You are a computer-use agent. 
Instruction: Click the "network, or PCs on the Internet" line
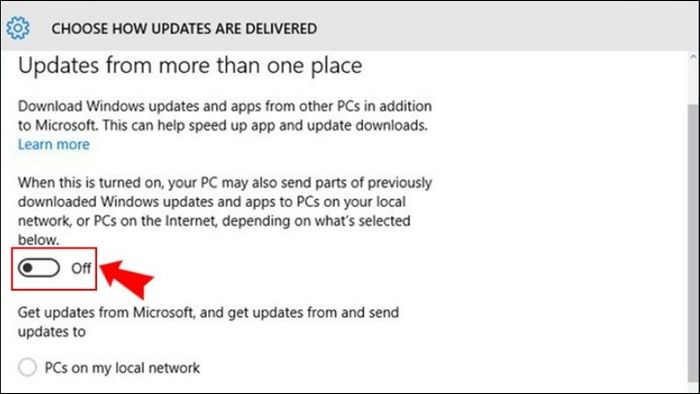(214, 221)
